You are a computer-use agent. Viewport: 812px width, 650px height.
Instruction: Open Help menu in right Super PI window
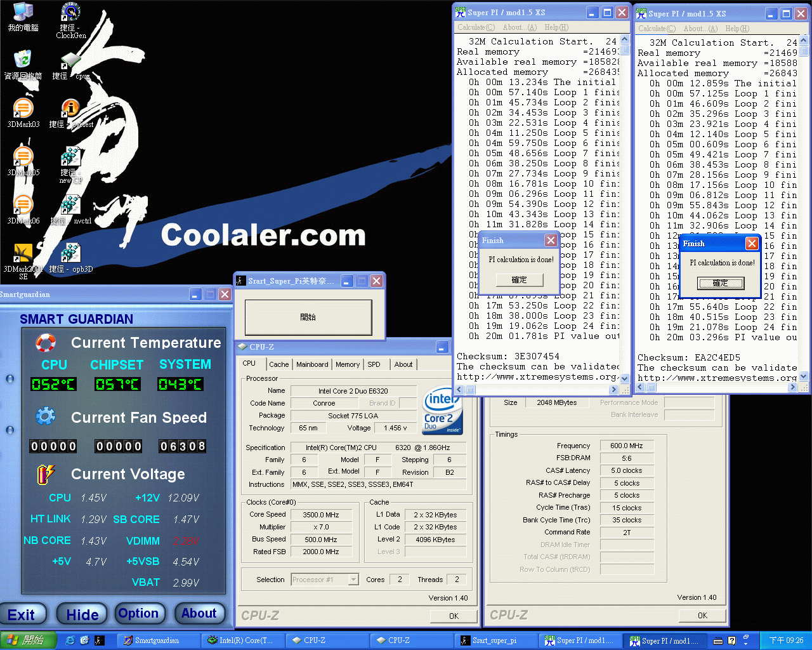click(737, 29)
